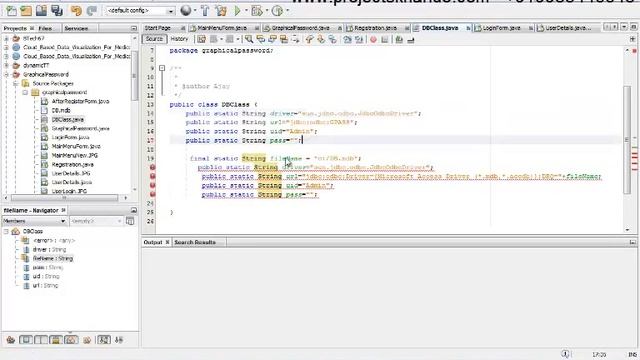Click the Redo arrow icon
Screen dimensions: 640x360
coord(91,11)
